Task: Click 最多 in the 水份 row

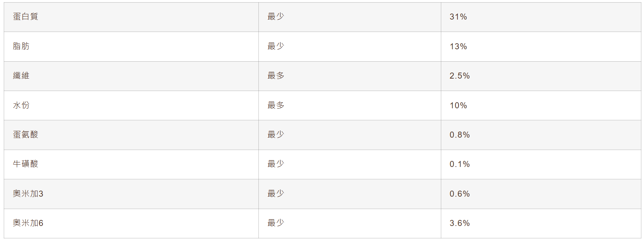Action: click(276, 105)
